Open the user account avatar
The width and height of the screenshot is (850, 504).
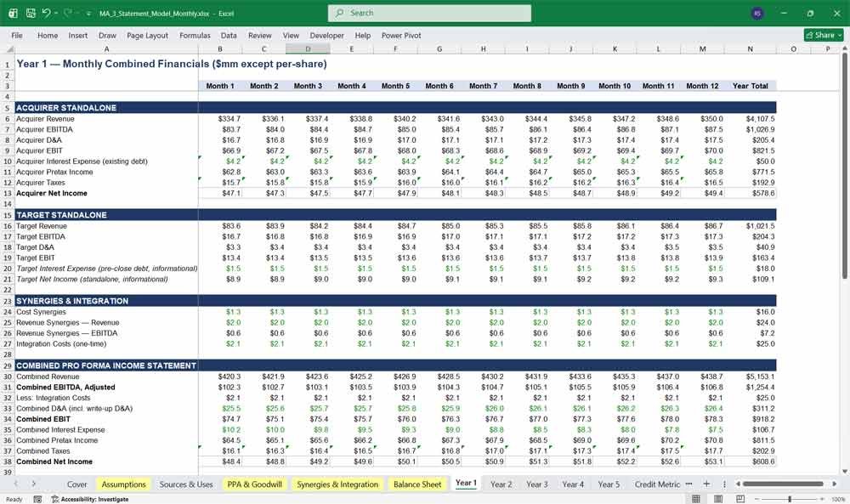click(x=757, y=13)
